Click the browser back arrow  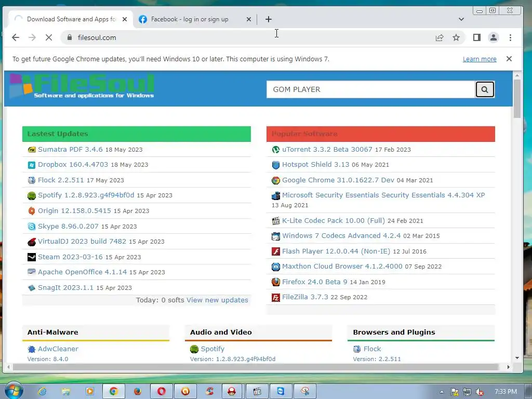click(16, 37)
